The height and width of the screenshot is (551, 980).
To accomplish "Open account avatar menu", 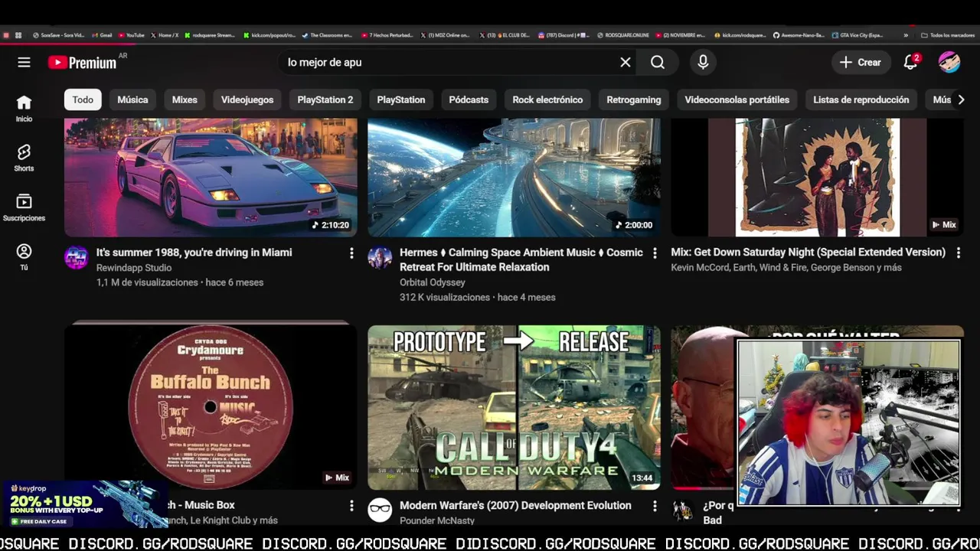I will tap(949, 63).
